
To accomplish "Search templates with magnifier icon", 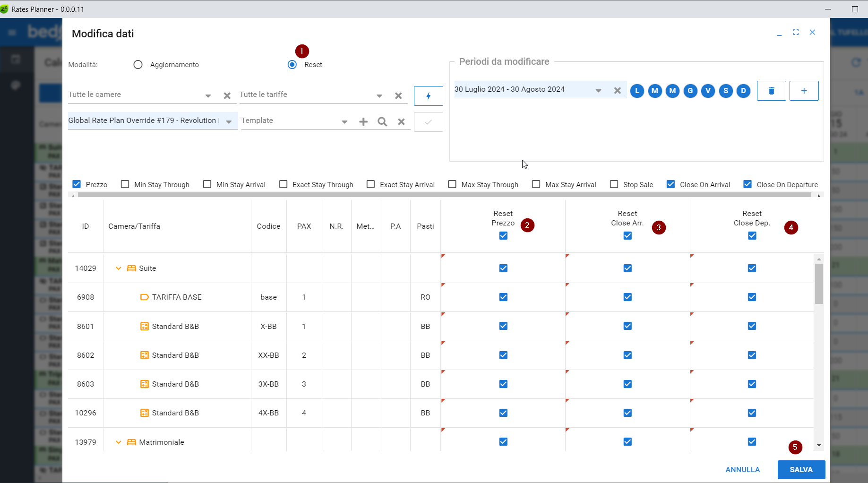I will coord(382,122).
